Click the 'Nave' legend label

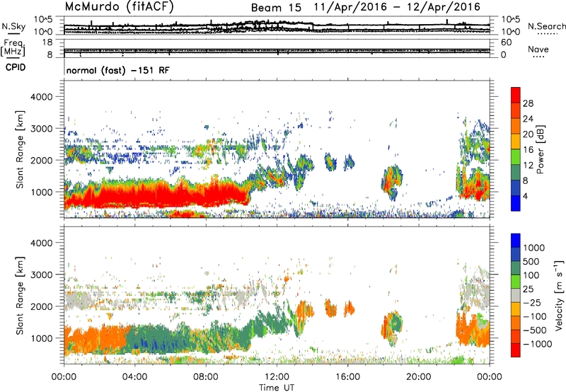tap(538, 49)
